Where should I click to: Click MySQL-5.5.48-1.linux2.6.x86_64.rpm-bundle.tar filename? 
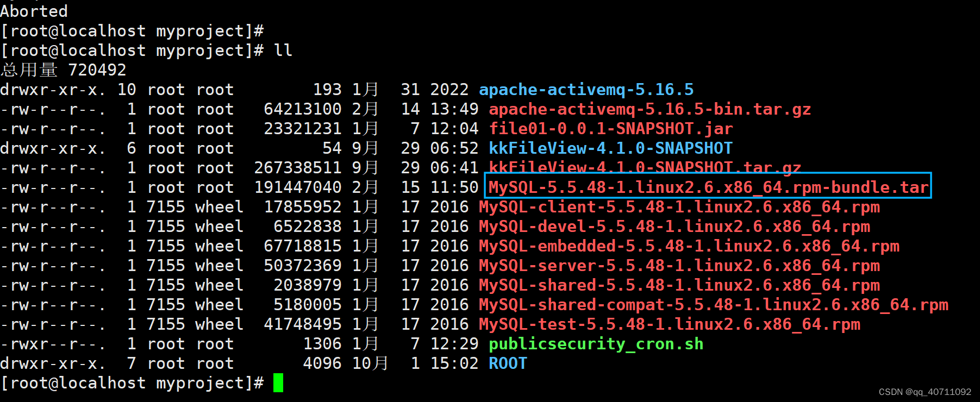click(708, 187)
